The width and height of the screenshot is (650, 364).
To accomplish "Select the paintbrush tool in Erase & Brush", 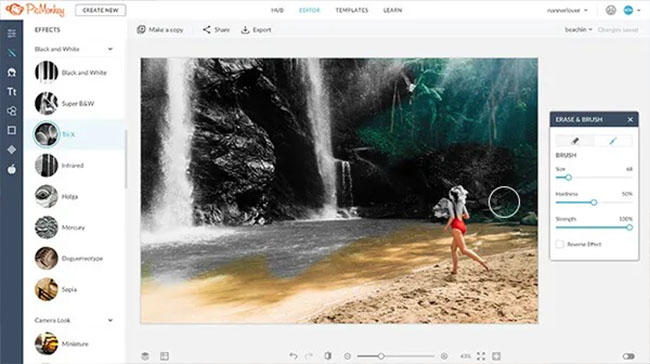I will (x=613, y=141).
